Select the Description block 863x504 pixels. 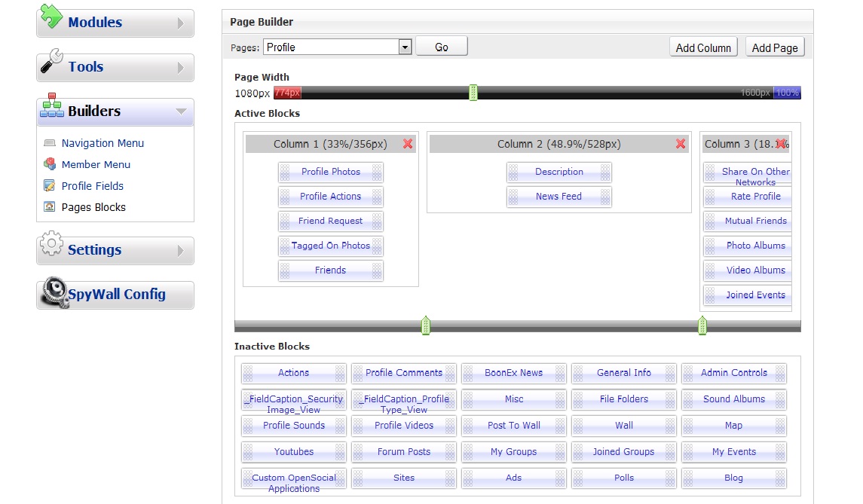[559, 172]
